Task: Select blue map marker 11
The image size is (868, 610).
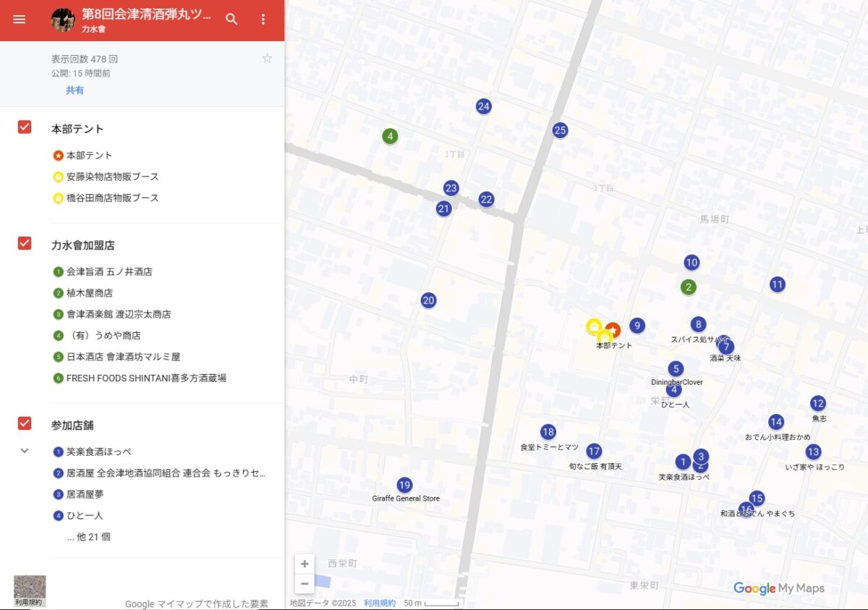Action: (x=778, y=284)
